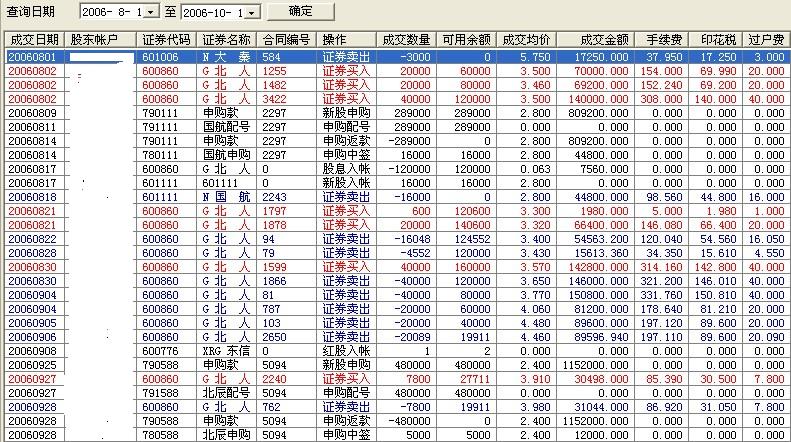The image size is (791, 442).
Task: Click contract number 1797
Action: tap(274, 211)
